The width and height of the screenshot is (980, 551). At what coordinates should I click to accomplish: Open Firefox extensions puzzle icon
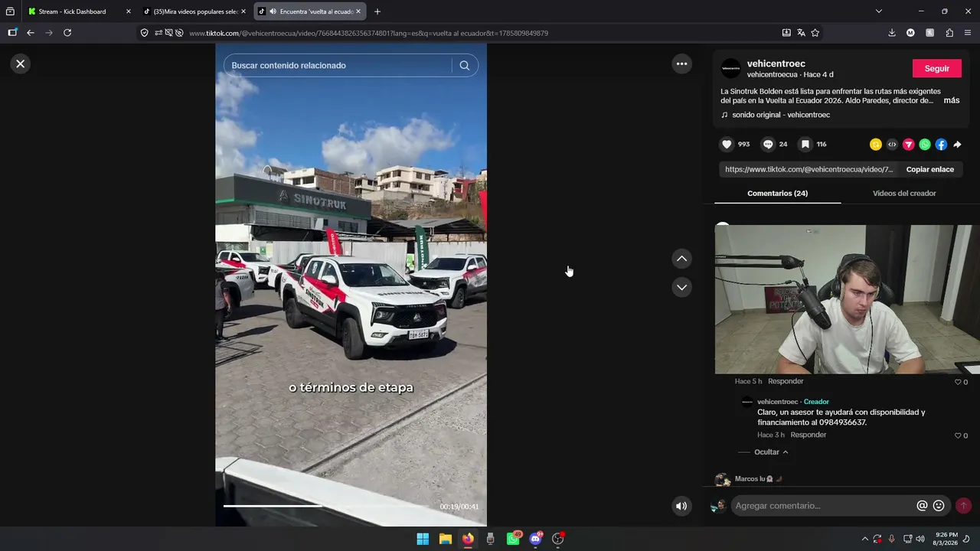(x=949, y=33)
